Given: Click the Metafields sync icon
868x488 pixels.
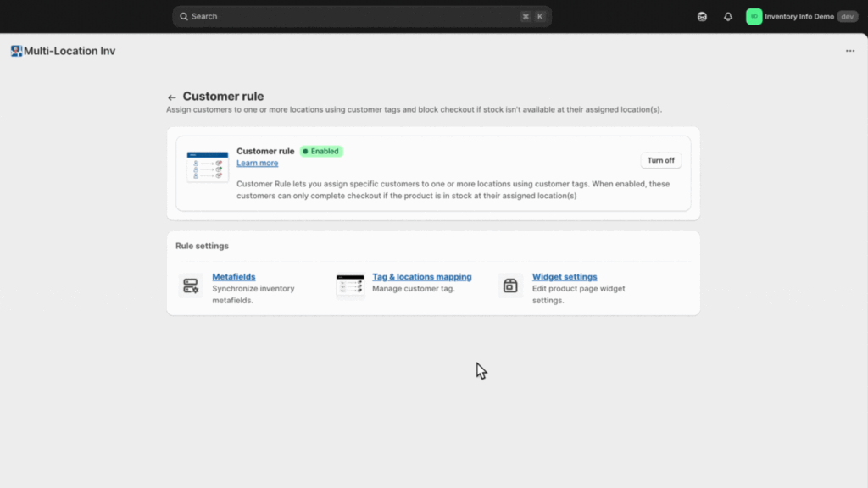Looking at the screenshot, I should click(191, 286).
